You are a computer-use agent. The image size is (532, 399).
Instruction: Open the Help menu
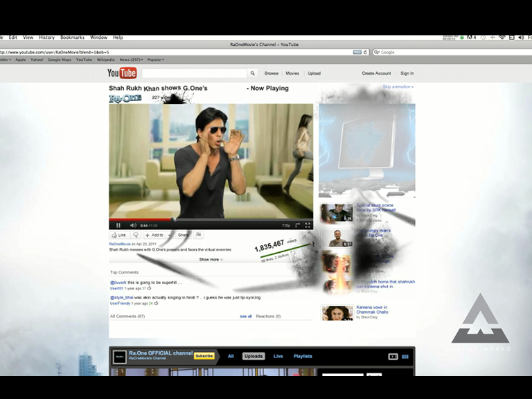(x=118, y=37)
